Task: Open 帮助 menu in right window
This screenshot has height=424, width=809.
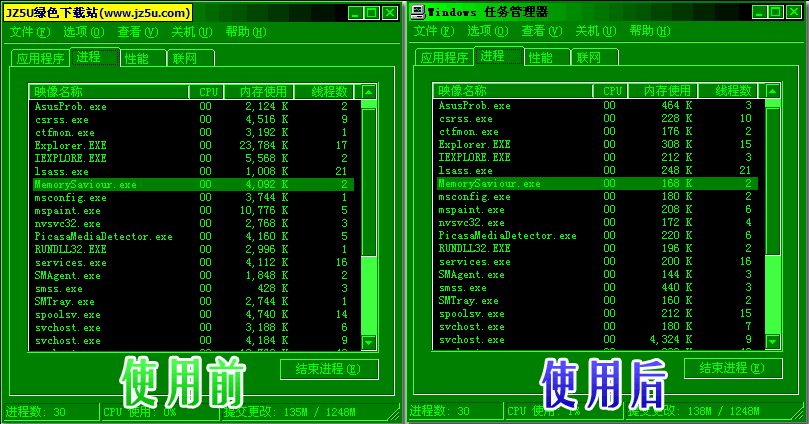Action: click(x=650, y=31)
